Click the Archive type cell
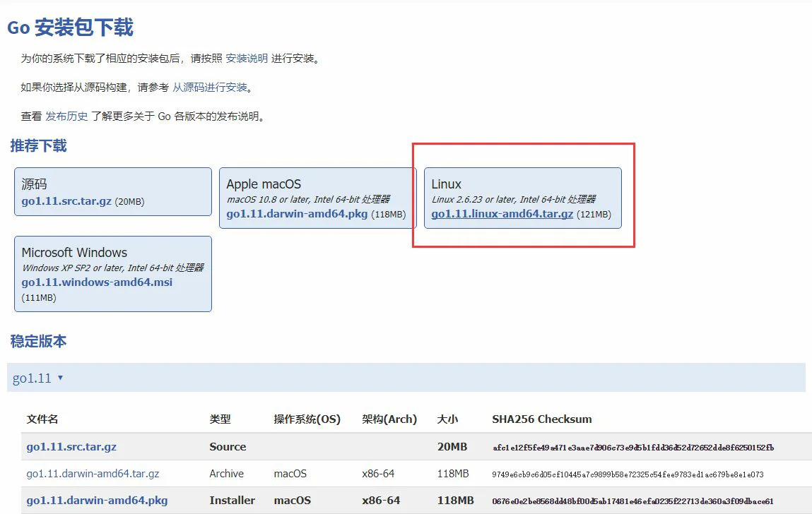 (x=226, y=474)
